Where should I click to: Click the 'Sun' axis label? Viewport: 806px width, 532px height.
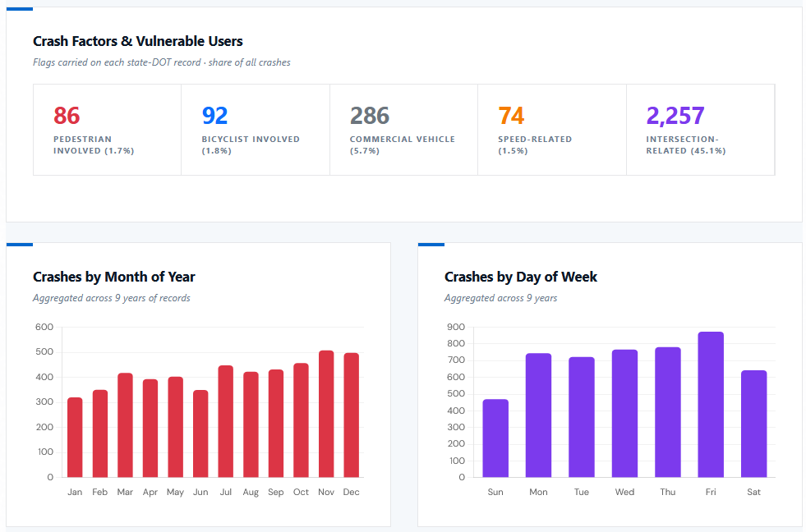(x=495, y=492)
